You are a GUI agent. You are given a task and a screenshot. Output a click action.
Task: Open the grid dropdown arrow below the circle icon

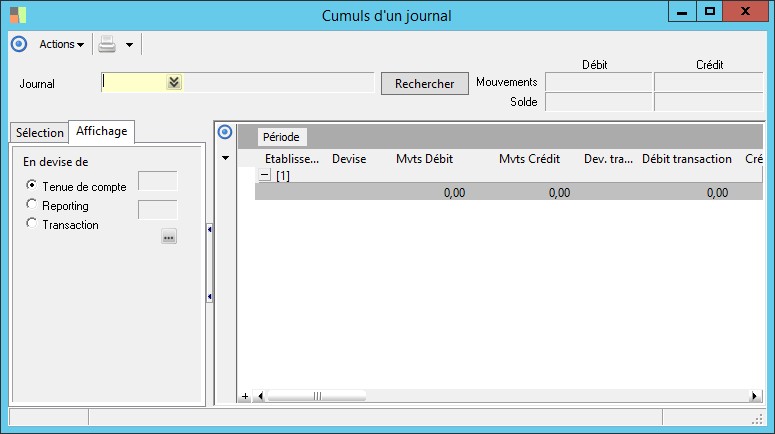225,158
